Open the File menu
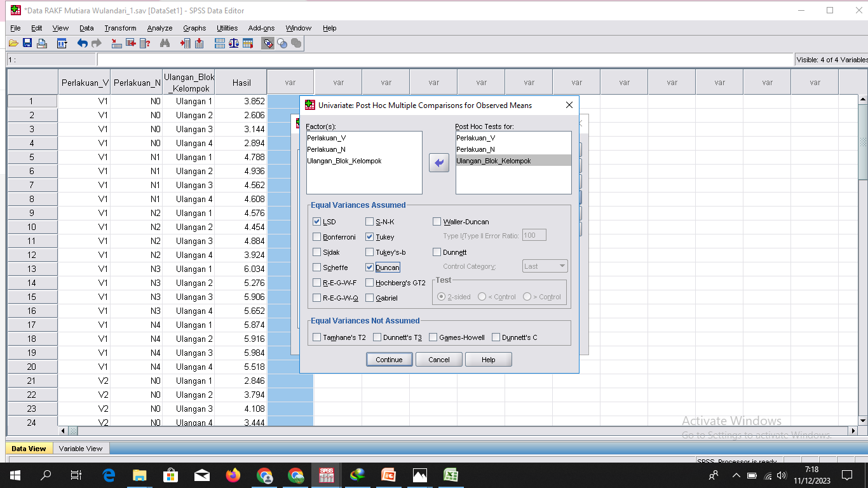This screenshot has width=868, height=488. coord(15,28)
